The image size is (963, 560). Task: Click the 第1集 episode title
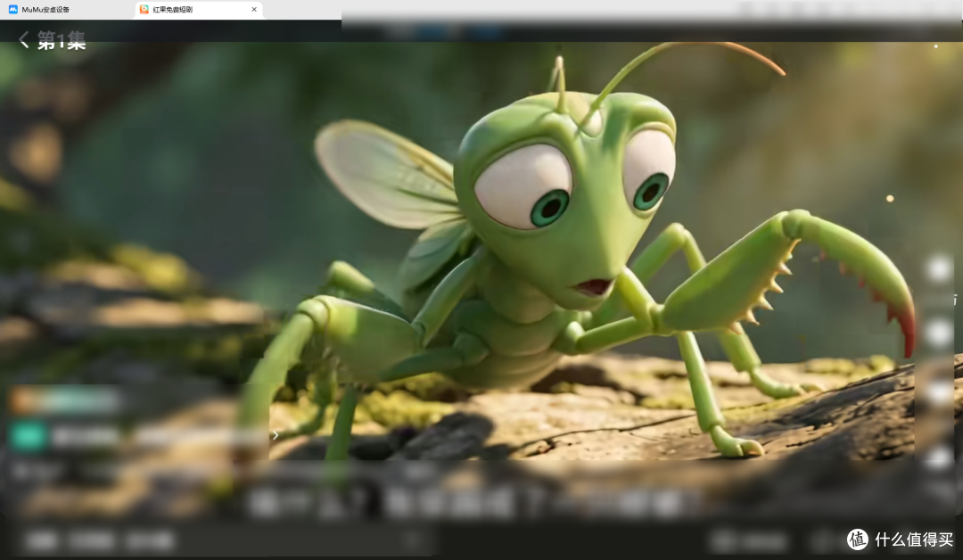pyautogui.click(x=62, y=41)
